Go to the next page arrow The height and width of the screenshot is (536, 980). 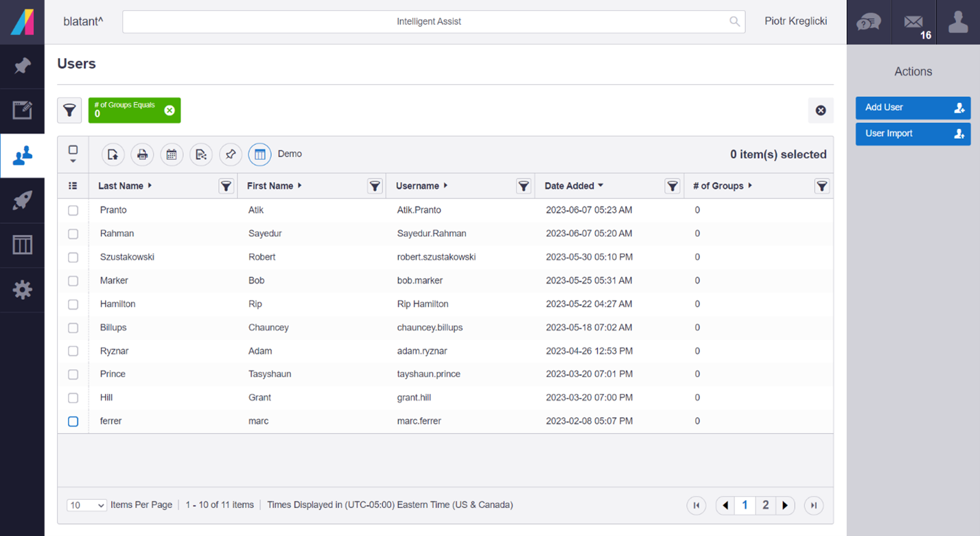pyautogui.click(x=785, y=506)
